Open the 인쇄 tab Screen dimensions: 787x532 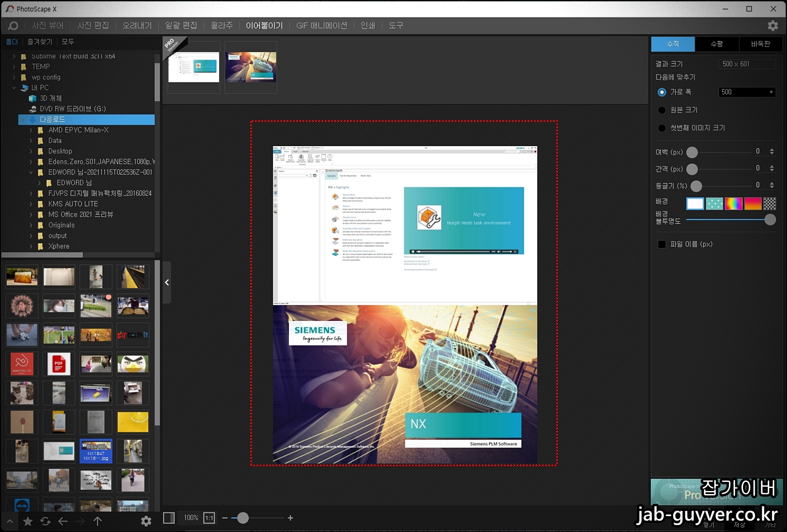click(368, 26)
